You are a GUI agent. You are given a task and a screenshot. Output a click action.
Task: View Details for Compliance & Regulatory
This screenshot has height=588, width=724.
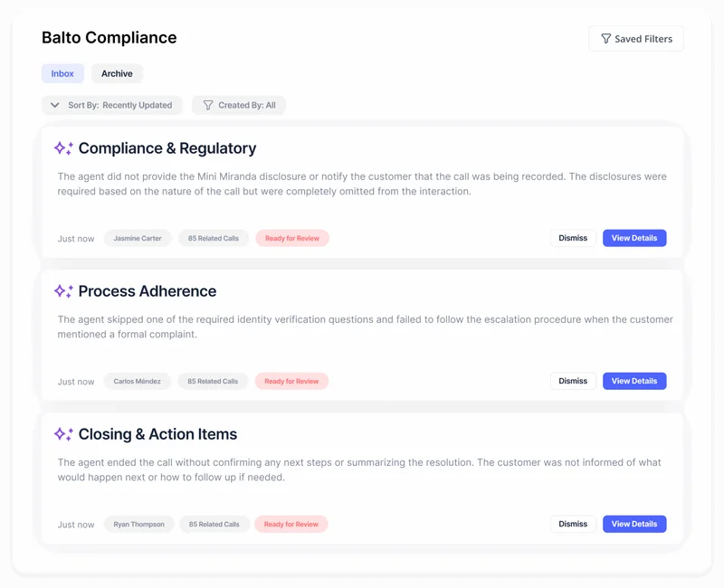pyautogui.click(x=634, y=238)
